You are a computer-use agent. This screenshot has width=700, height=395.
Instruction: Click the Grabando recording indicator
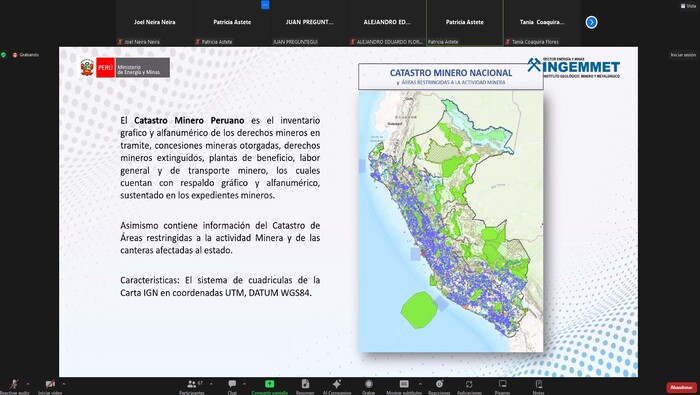tap(26, 55)
